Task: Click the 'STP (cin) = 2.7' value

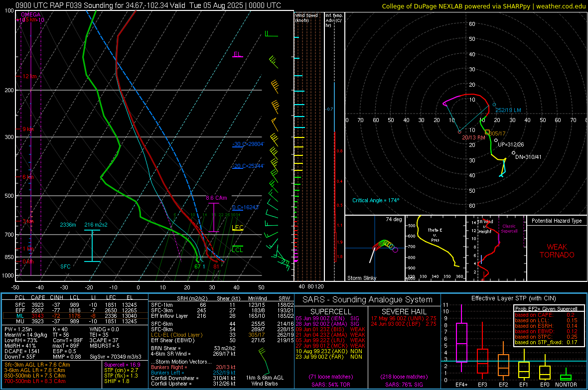Action: 121,370
